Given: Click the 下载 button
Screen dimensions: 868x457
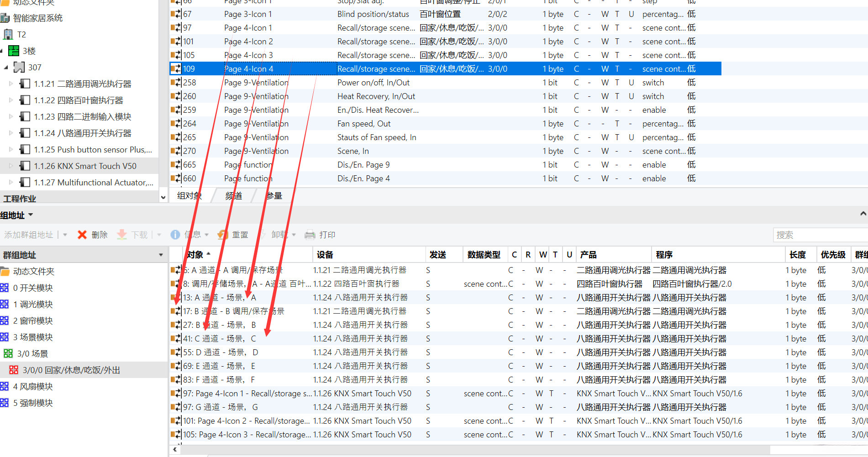Looking at the screenshot, I should point(132,235).
